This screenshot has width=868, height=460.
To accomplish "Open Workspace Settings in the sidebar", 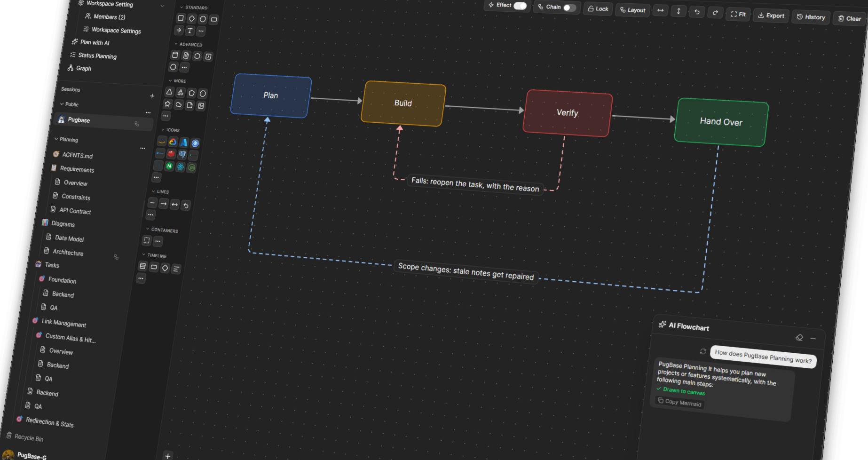I will click(x=112, y=30).
